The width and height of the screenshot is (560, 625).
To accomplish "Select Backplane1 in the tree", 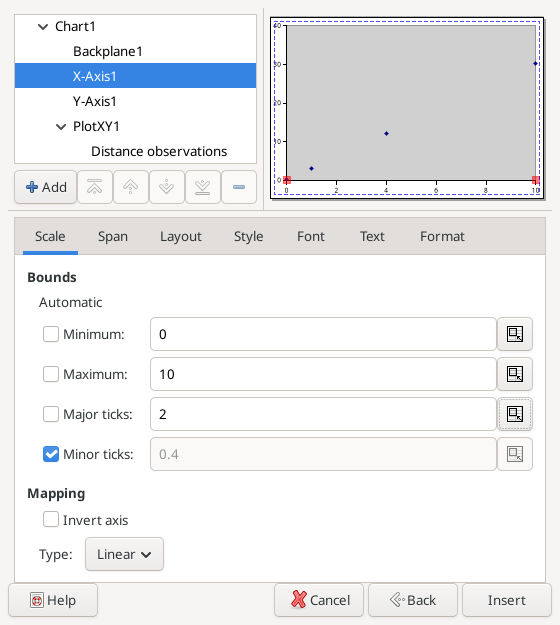I will 136,51.
